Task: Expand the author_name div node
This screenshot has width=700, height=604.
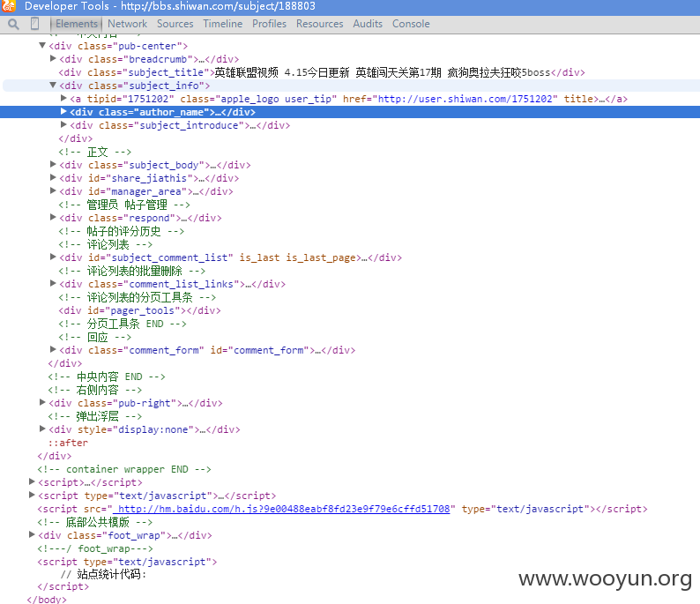Action: click(63, 112)
